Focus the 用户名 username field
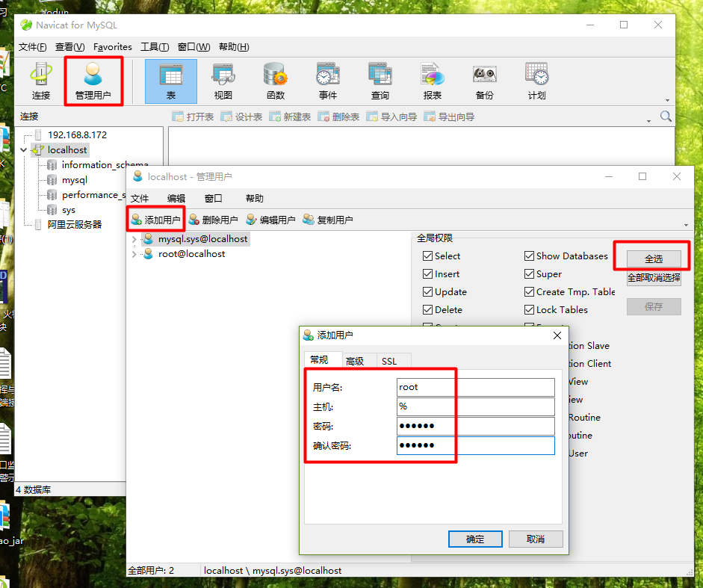 pyautogui.click(x=476, y=387)
